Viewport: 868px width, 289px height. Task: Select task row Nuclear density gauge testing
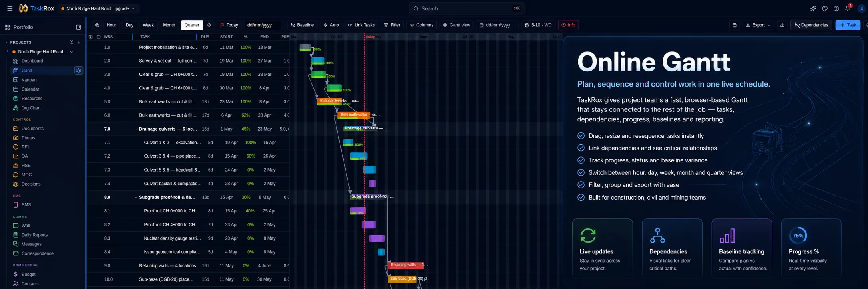point(188,238)
